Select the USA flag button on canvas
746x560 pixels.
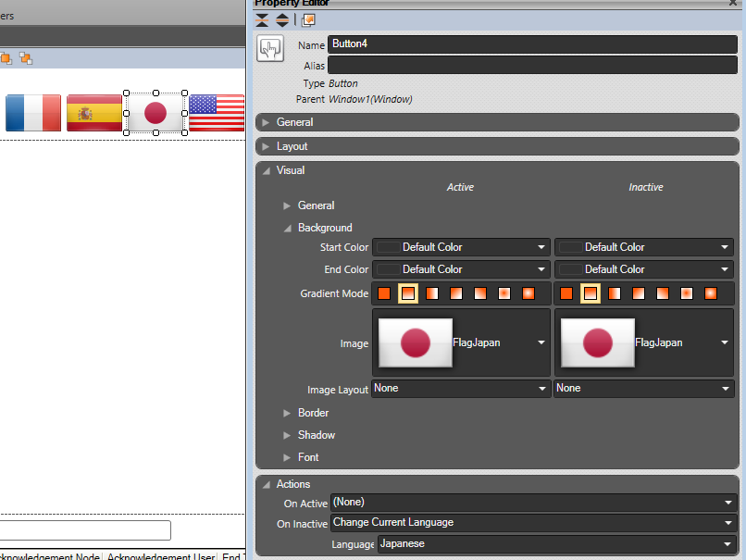click(217, 113)
